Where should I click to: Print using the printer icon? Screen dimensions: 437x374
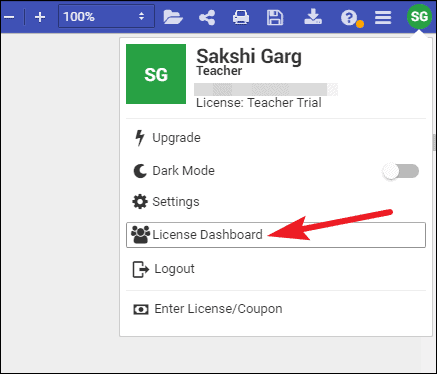coord(241,17)
